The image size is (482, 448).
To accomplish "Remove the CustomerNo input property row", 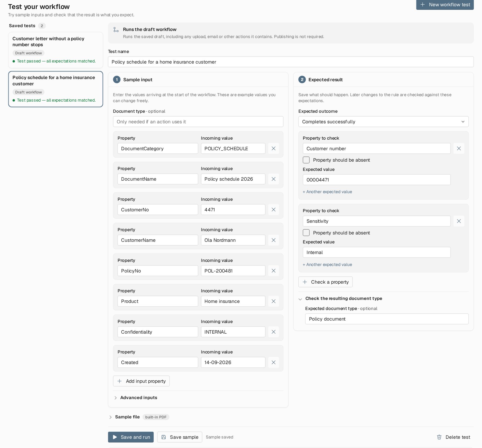I will 273,210.
